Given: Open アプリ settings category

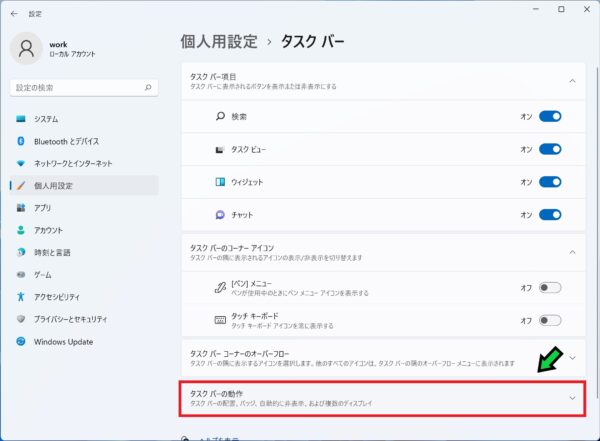Looking at the screenshot, I should (84, 208).
